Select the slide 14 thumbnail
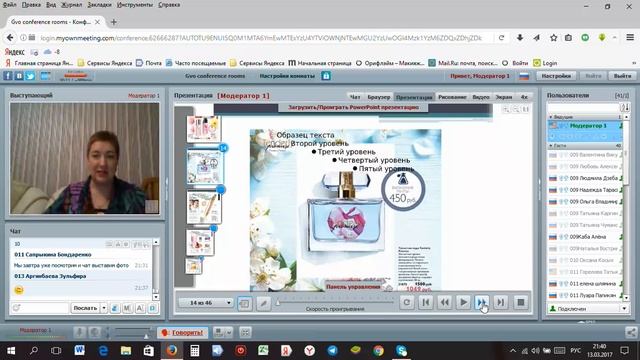This screenshot has height=360, width=640. (x=205, y=167)
